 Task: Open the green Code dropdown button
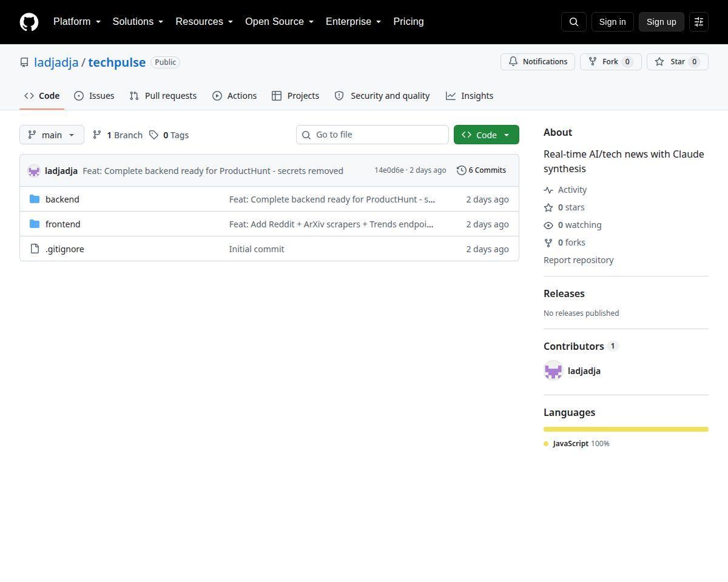pos(487,135)
